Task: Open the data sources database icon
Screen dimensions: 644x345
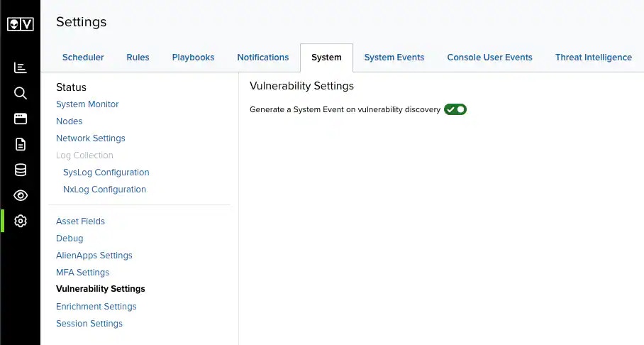Action: [x=20, y=170]
